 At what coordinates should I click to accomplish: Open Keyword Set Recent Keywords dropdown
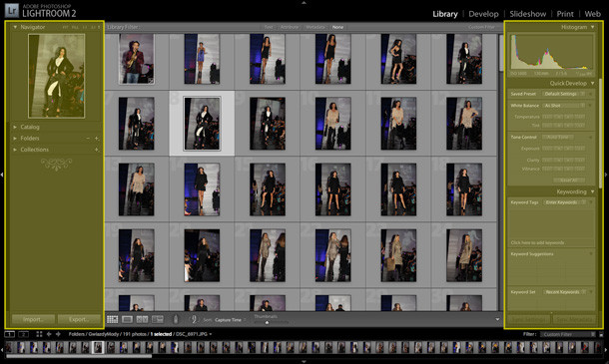(x=565, y=292)
